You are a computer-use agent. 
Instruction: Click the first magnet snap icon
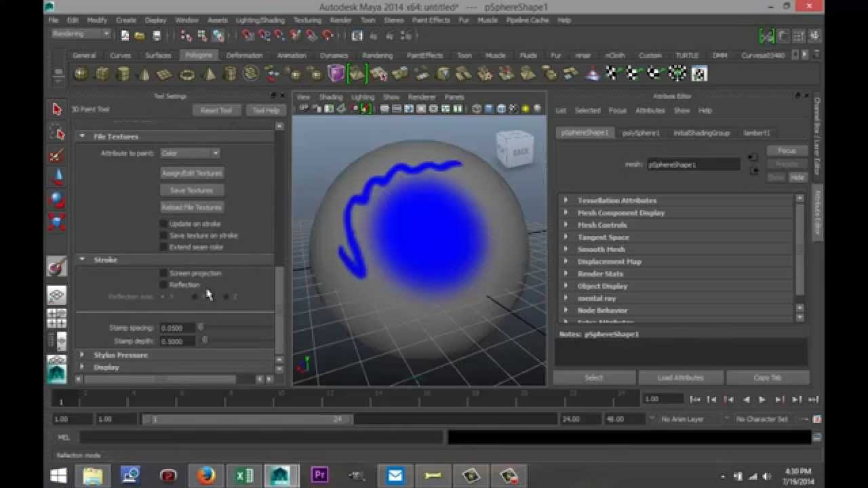coord(248,35)
